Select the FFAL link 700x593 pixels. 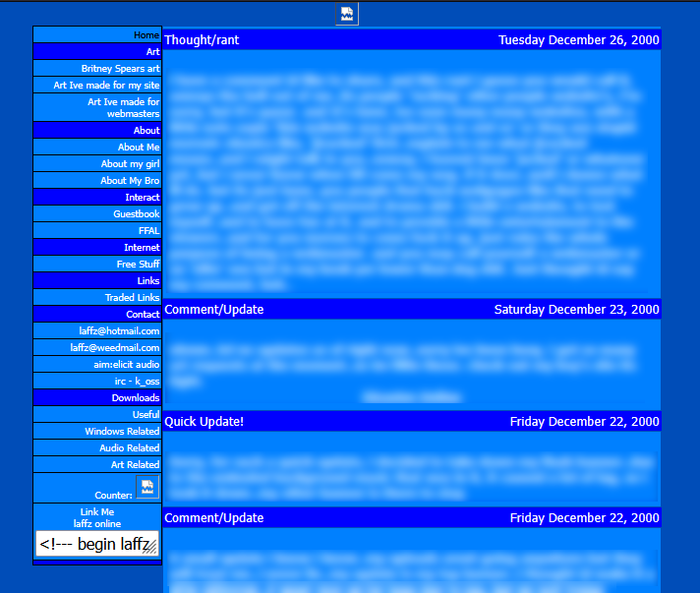pos(148,231)
